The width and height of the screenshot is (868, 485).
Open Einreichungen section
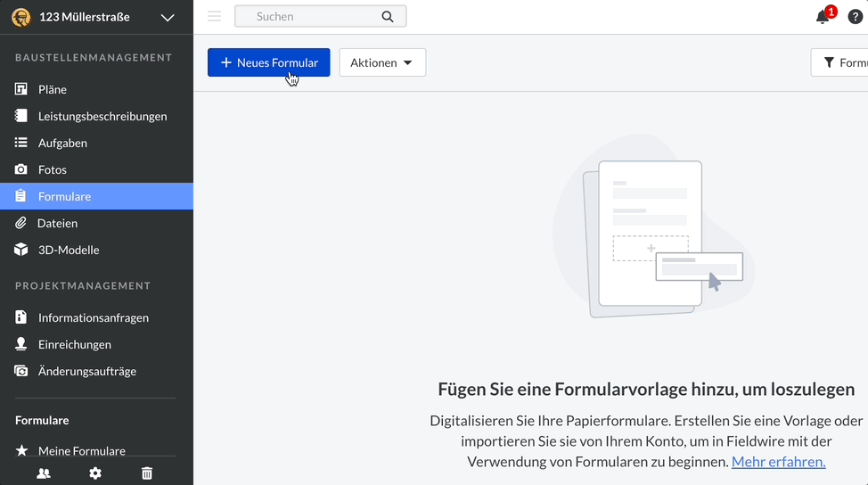[x=97, y=344]
